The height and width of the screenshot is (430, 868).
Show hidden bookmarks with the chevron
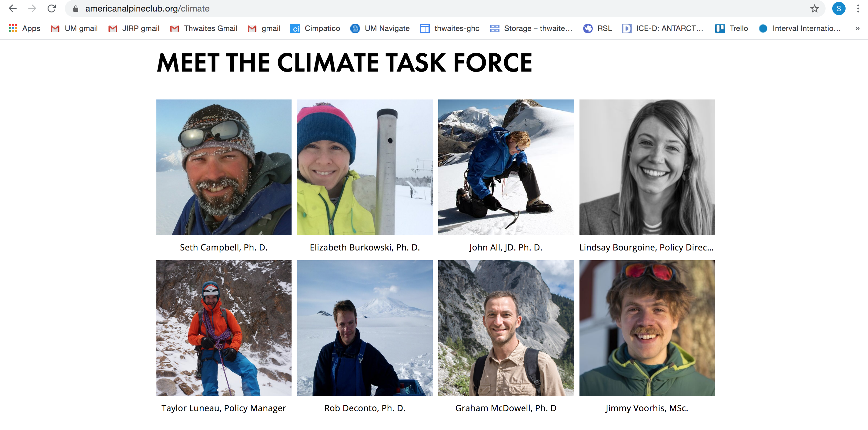coord(857,28)
